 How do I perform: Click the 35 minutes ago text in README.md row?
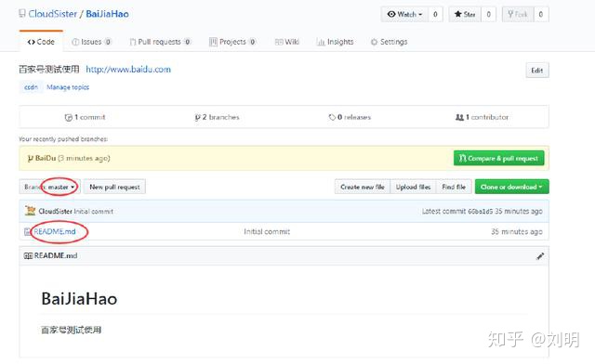(x=517, y=231)
